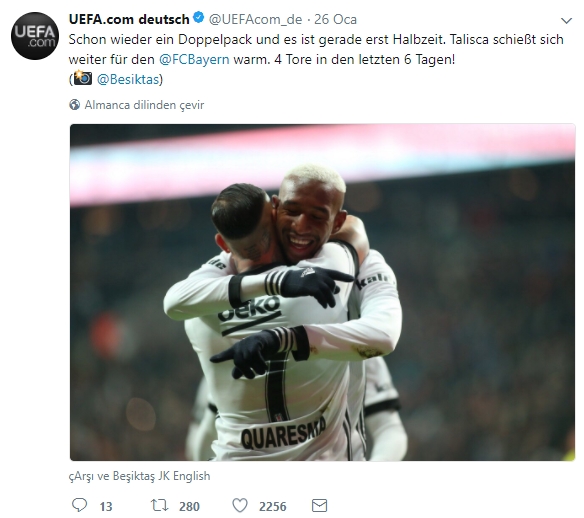Viewport: 584px width, 518px height.
Task: Click the retweet arrows icon
Action: [x=159, y=505]
